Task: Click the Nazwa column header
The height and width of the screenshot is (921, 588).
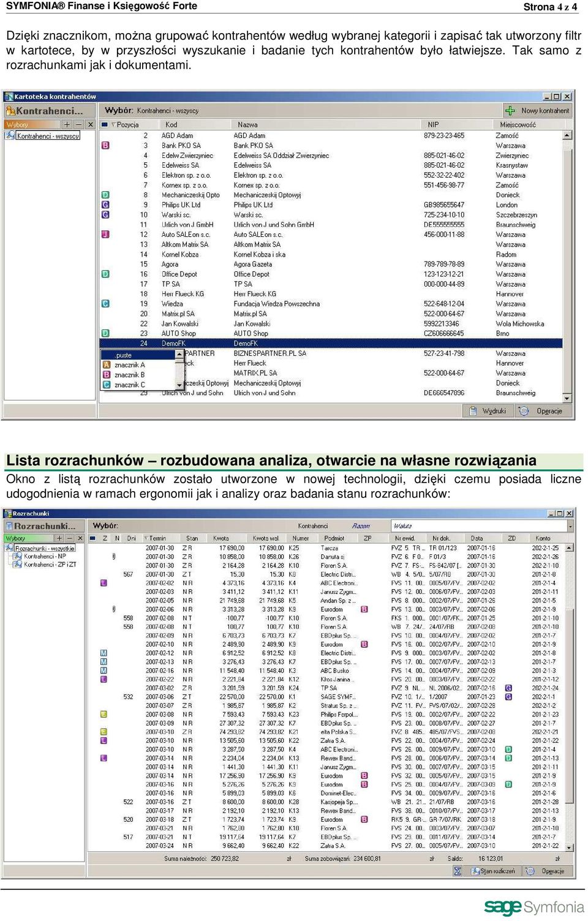Action: pyautogui.click(x=247, y=125)
